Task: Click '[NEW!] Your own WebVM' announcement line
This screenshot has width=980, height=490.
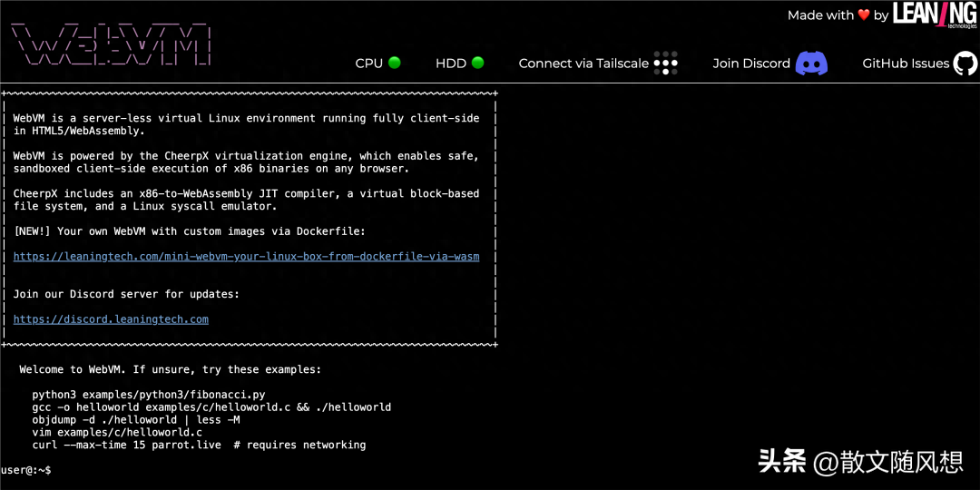Action: pyautogui.click(x=190, y=231)
